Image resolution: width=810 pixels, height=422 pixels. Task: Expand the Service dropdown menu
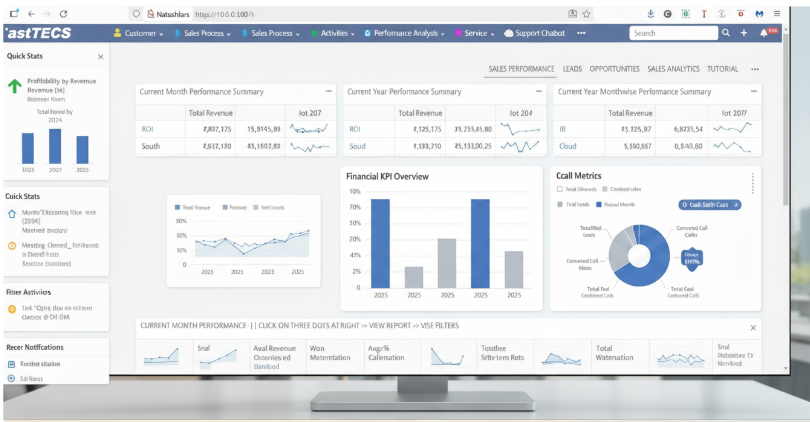coord(475,33)
